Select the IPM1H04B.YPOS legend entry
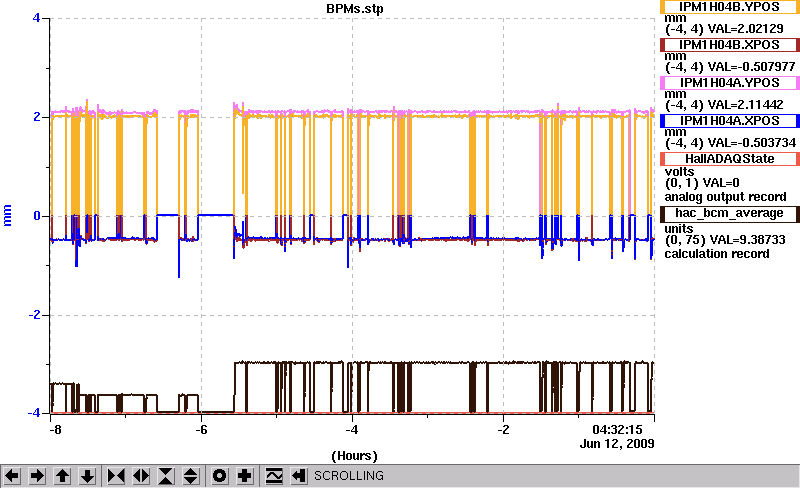The width and height of the screenshot is (800, 488). pyautogui.click(x=730, y=7)
